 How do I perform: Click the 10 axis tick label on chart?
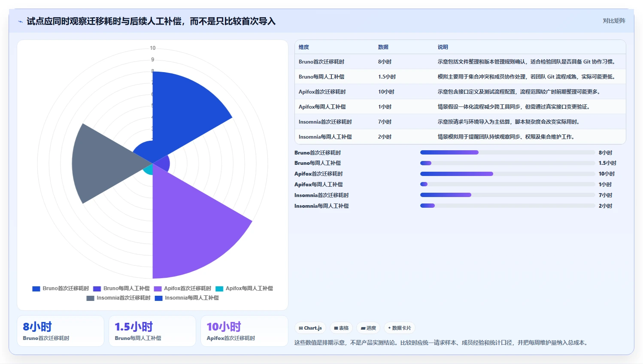pos(153,48)
